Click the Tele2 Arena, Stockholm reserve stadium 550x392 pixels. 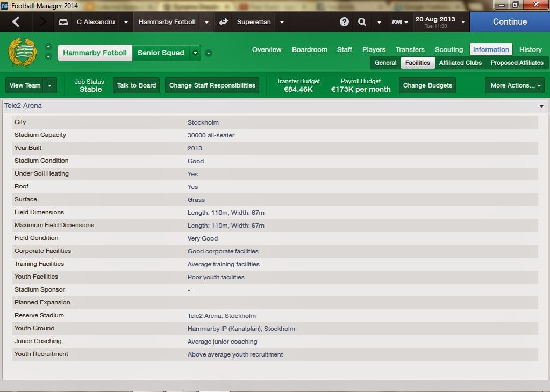point(222,316)
